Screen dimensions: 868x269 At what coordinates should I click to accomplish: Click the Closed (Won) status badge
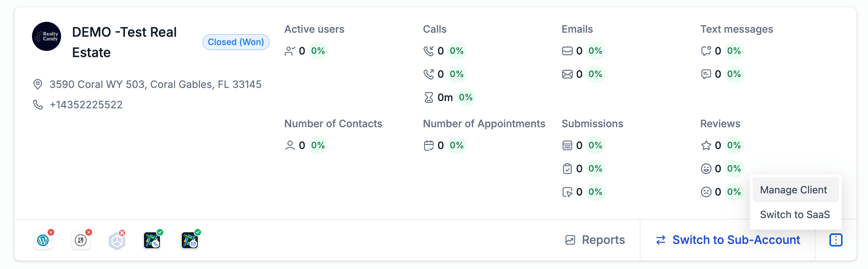[236, 42]
